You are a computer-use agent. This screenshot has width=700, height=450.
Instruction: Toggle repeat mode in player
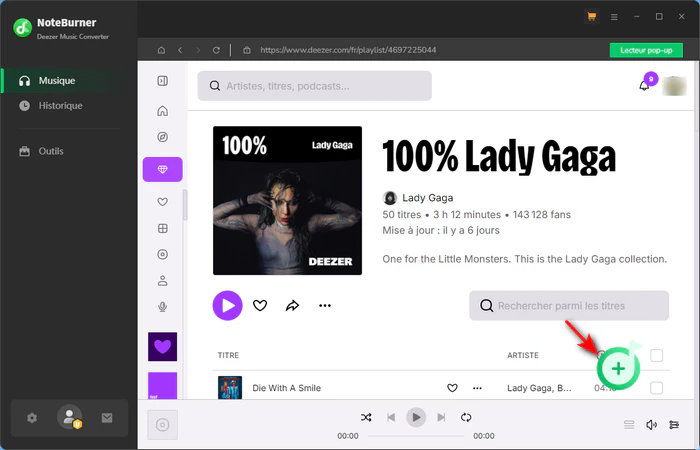click(466, 417)
